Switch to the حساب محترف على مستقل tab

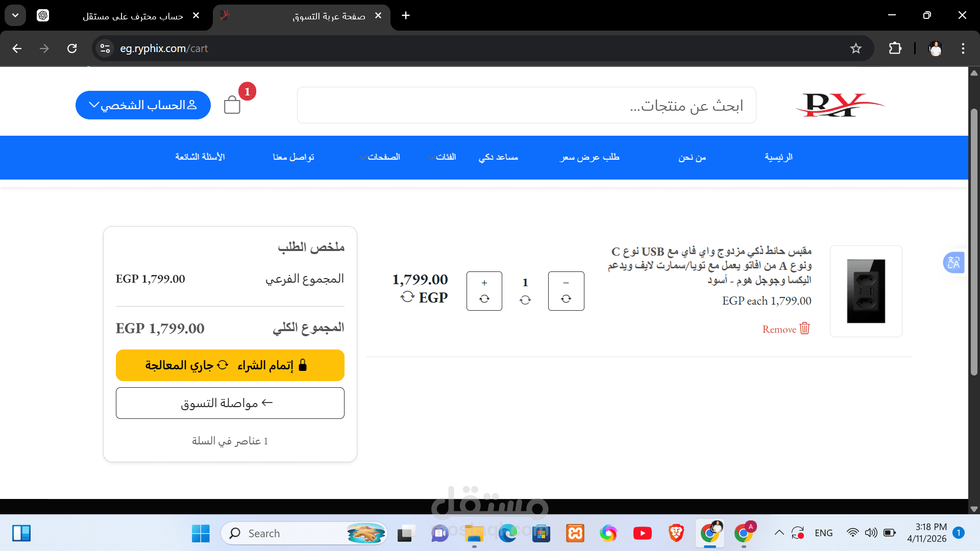(133, 16)
